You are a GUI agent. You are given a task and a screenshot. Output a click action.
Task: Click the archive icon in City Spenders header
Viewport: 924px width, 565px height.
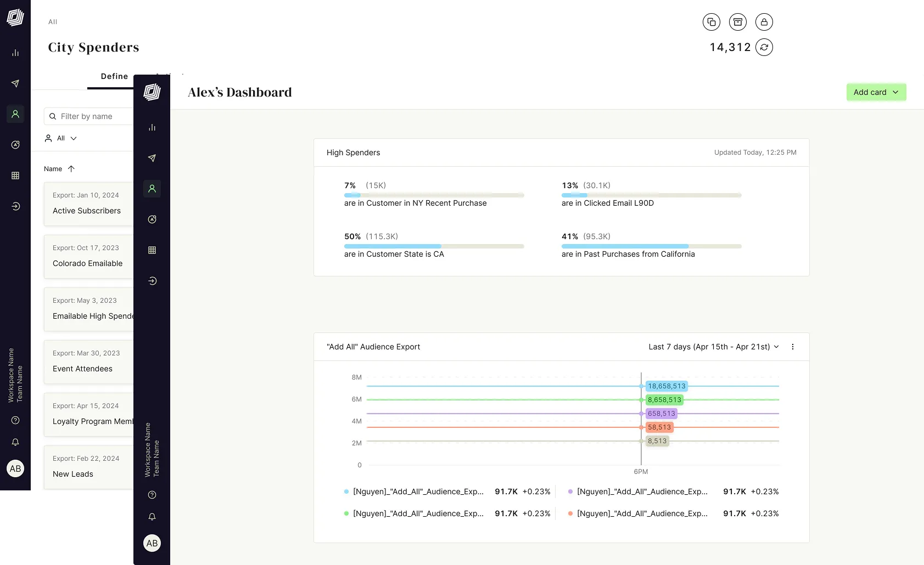click(738, 22)
